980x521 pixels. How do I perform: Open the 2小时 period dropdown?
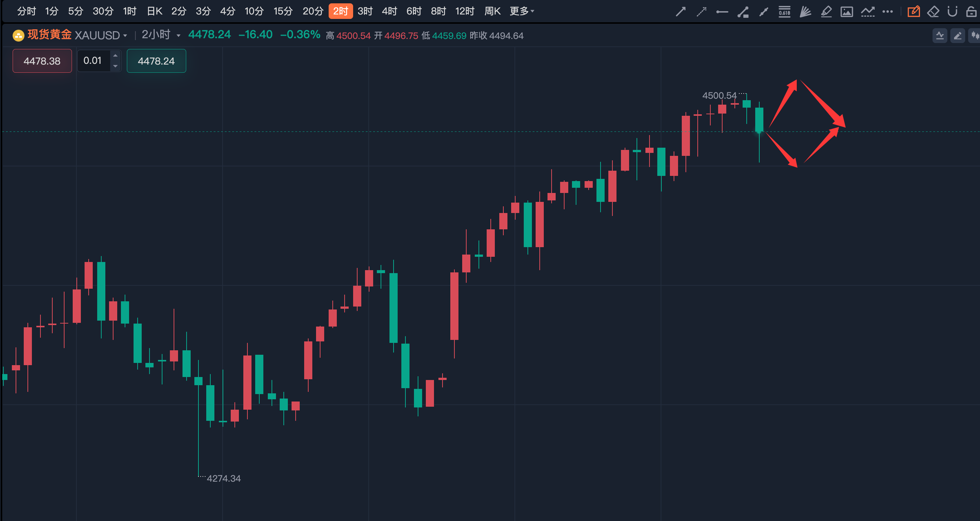[161, 35]
